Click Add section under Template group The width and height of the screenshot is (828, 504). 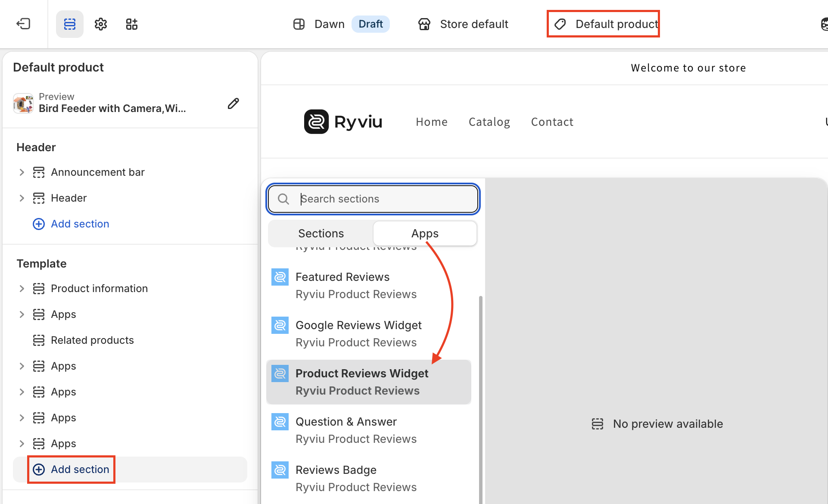[71, 470]
